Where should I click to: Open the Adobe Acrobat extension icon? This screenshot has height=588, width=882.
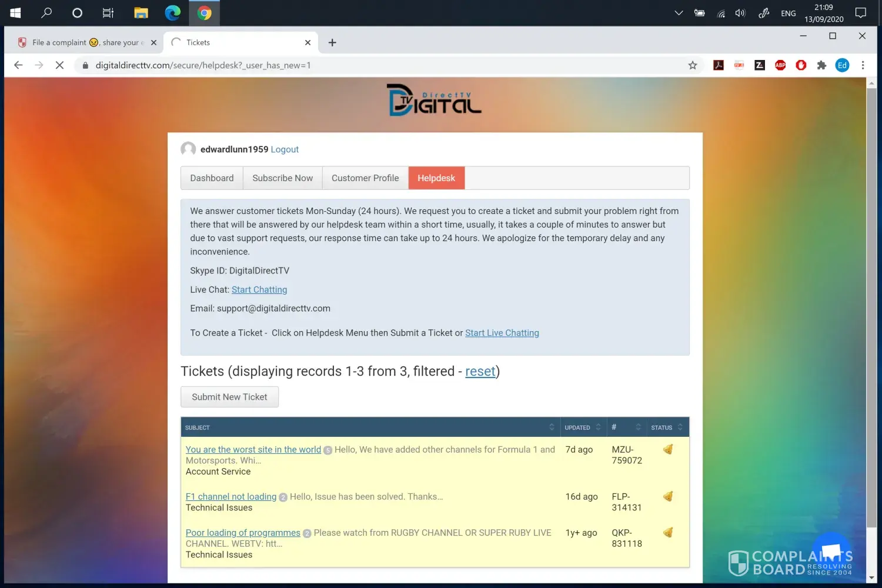coord(719,65)
